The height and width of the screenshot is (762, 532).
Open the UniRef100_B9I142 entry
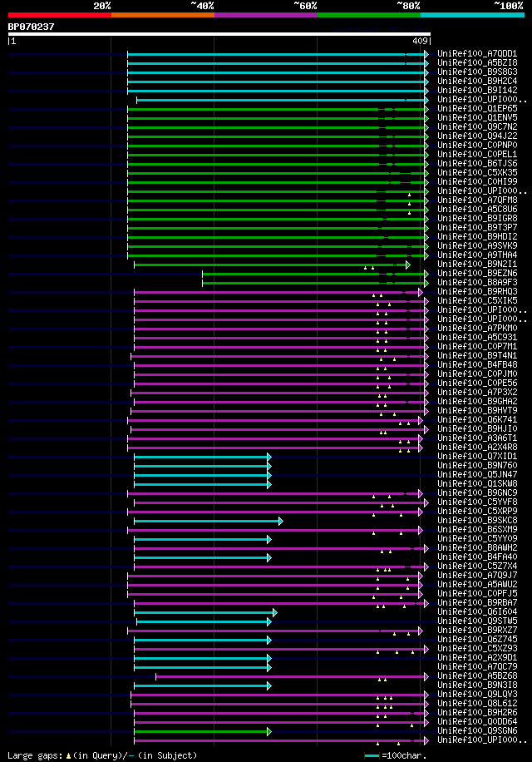click(x=477, y=91)
